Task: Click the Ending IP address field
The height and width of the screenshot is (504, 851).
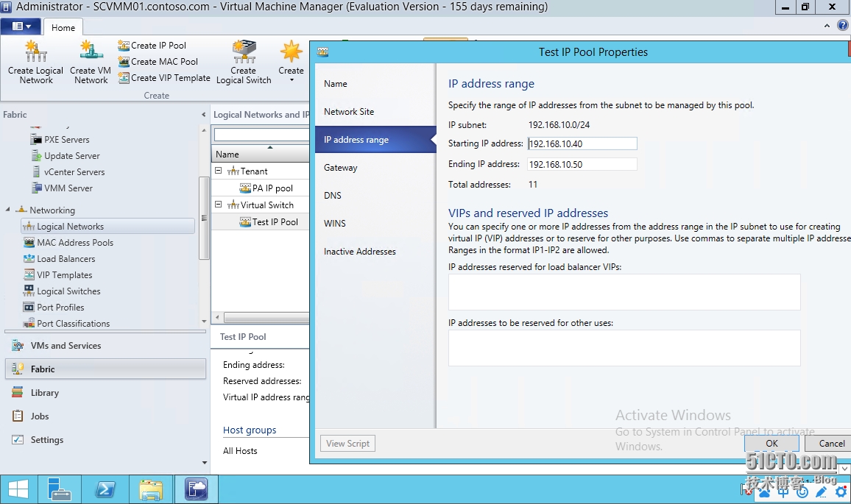Action: pyautogui.click(x=582, y=164)
